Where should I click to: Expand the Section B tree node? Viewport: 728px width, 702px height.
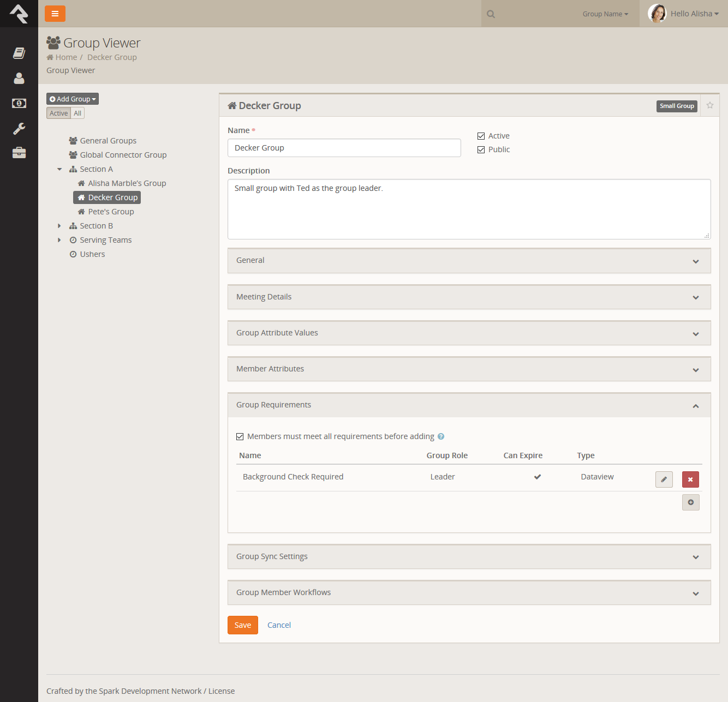pos(59,226)
